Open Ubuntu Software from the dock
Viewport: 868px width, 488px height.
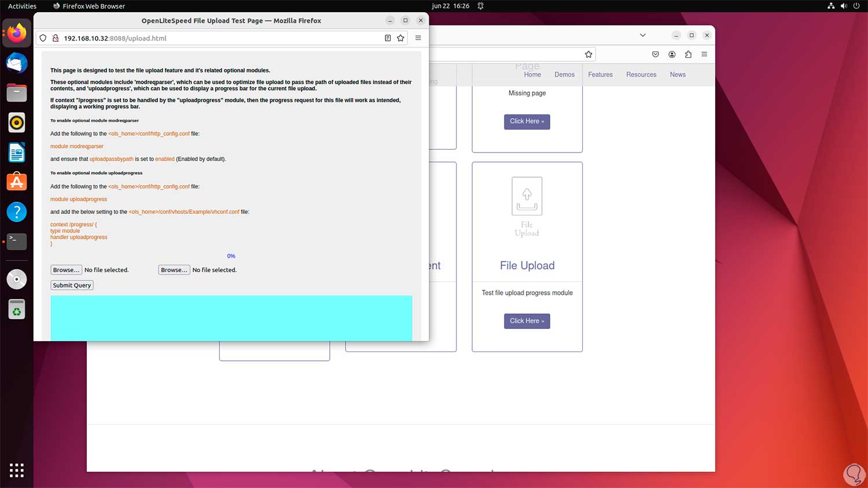17,182
